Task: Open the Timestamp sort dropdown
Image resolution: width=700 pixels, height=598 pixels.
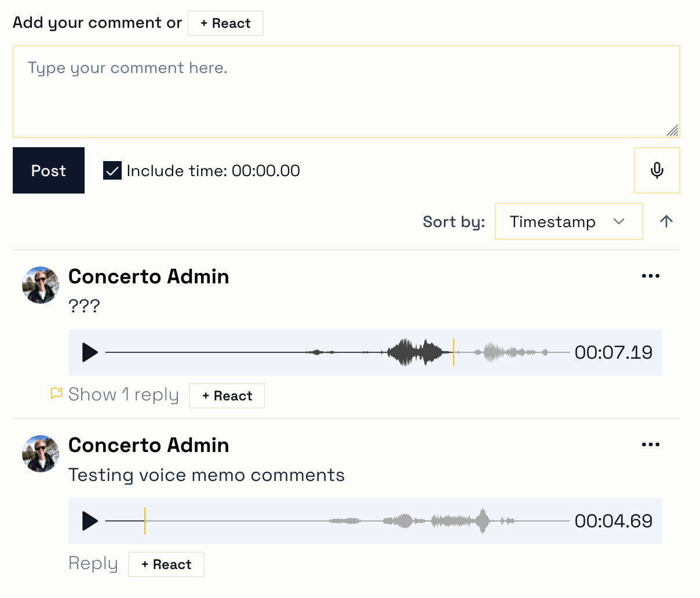Action: pos(569,221)
